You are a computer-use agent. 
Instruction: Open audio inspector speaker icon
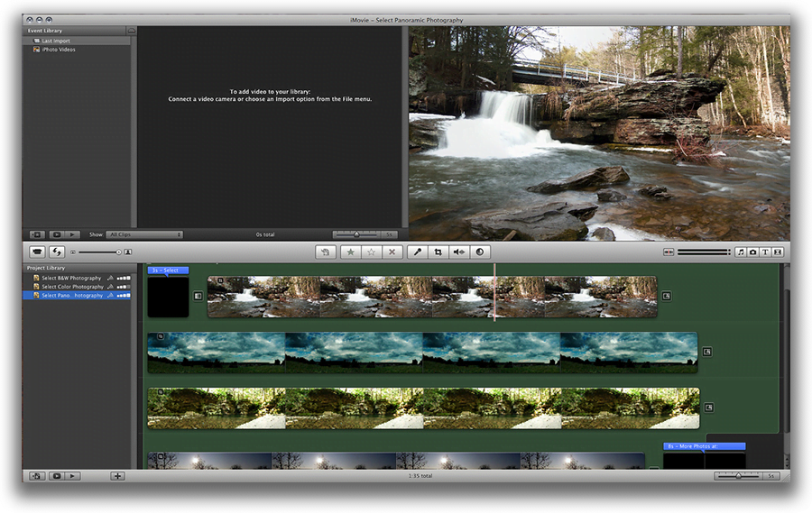[x=459, y=252]
